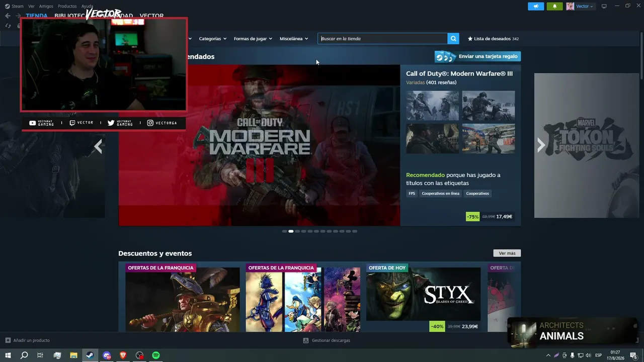This screenshot has width=644, height=362.
Task: Open Gestionar descargas
Action: [327, 340]
